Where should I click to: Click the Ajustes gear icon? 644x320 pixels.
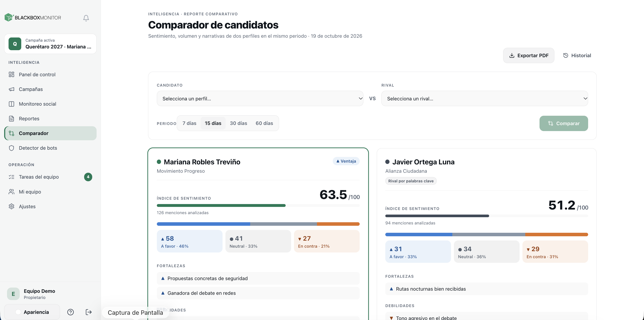coord(11,206)
